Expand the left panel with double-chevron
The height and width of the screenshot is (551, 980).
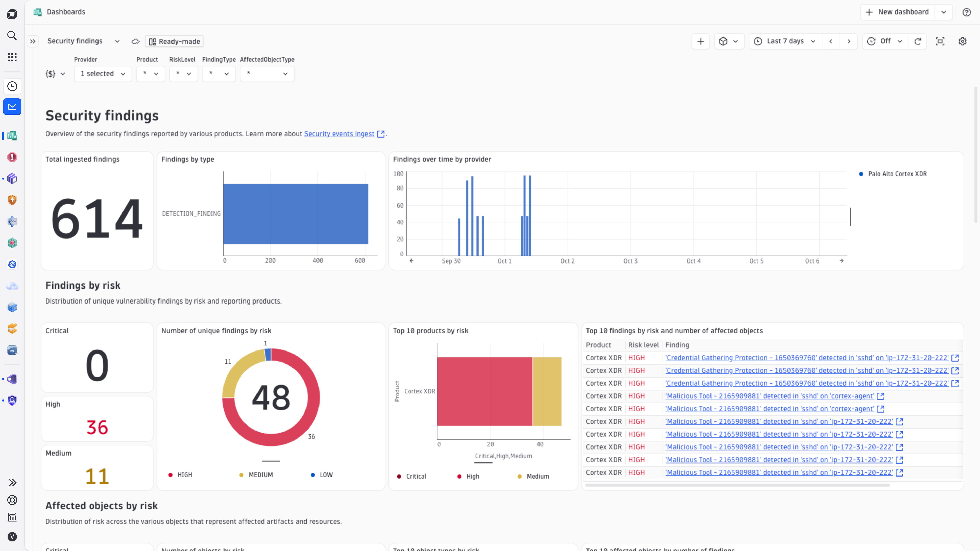(33, 41)
